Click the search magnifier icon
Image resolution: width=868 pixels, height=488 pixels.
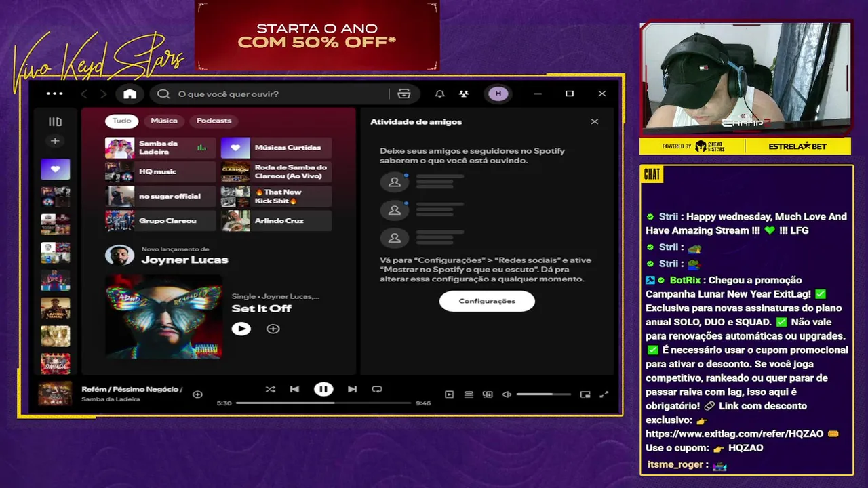point(163,94)
